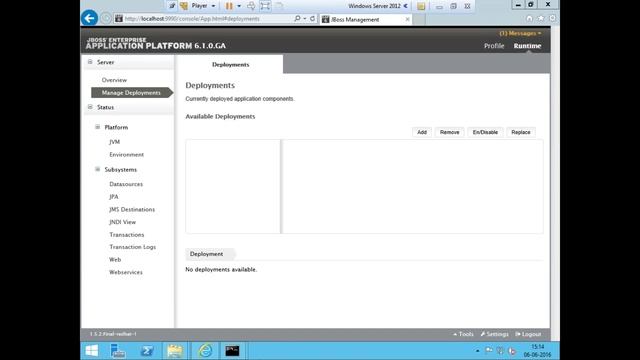Open the Messages dropdown

click(520, 33)
